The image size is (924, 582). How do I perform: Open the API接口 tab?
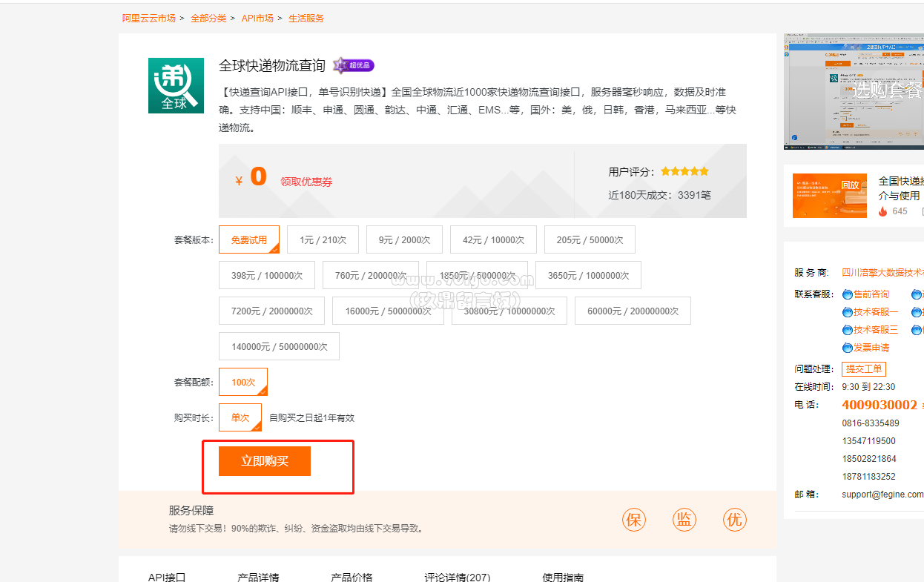tap(167, 577)
